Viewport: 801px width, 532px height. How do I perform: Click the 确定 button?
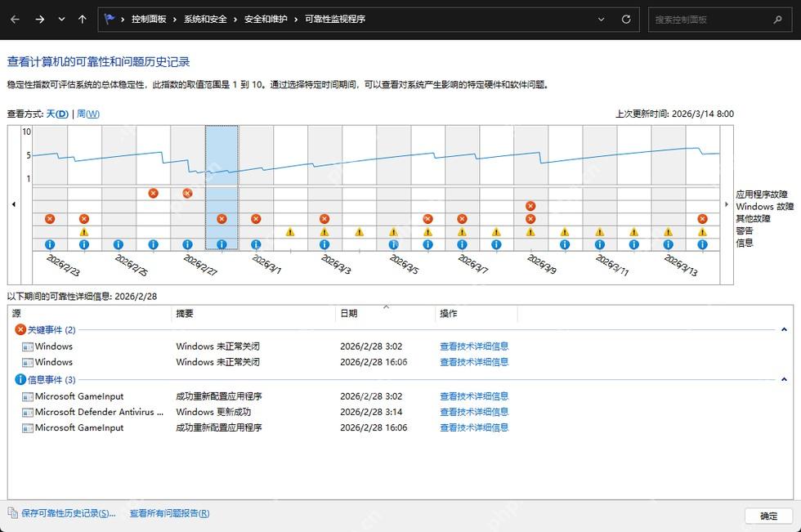point(769,516)
